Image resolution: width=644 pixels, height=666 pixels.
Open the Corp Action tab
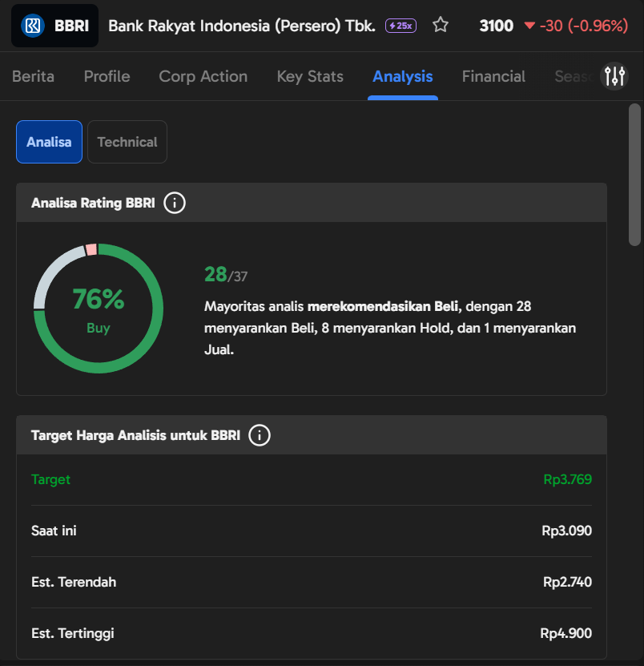click(x=203, y=76)
